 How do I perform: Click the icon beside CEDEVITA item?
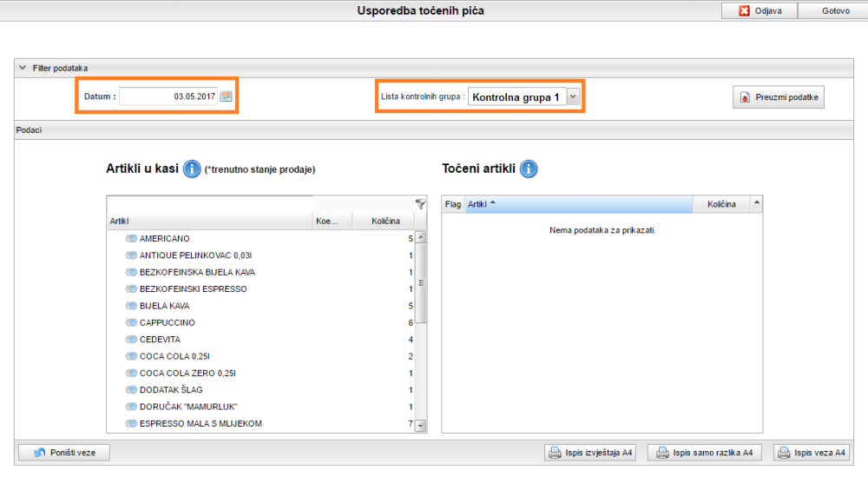tap(131, 339)
